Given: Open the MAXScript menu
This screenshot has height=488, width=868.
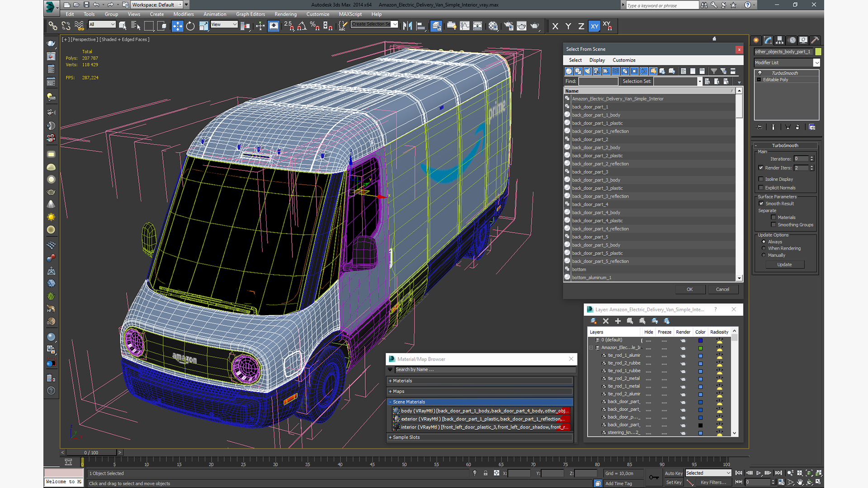Looking at the screenshot, I should (x=350, y=14).
